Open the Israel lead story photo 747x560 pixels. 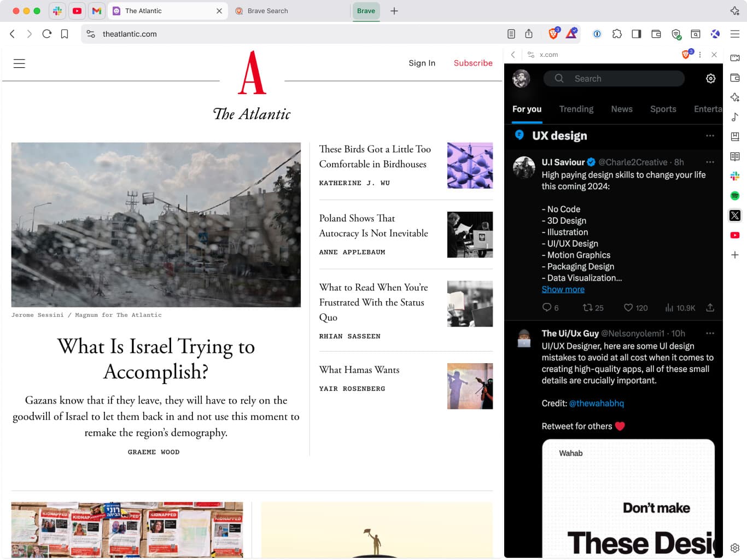[156, 225]
